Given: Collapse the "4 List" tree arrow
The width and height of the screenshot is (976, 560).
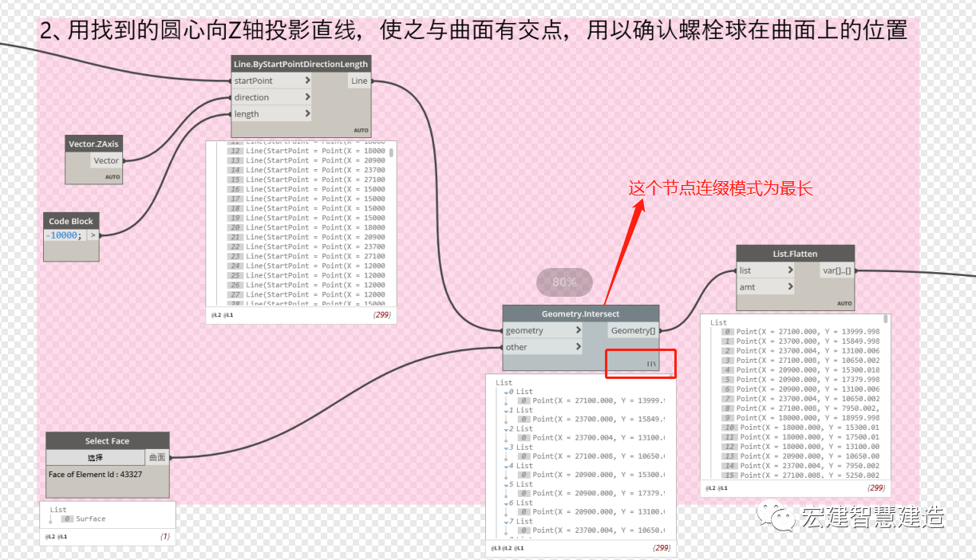Looking at the screenshot, I should pos(506,466).
